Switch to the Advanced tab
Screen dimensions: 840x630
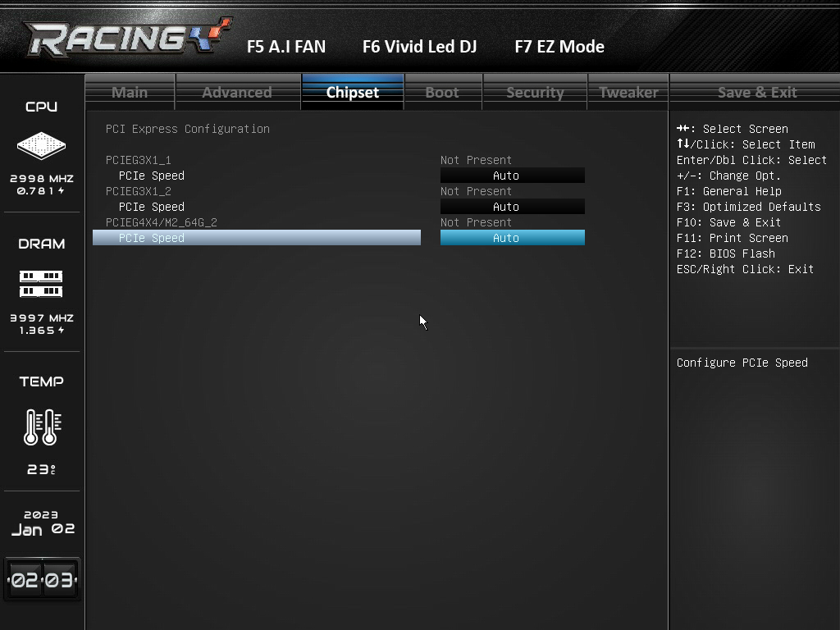pyautogui.click(x=237, y=92)
